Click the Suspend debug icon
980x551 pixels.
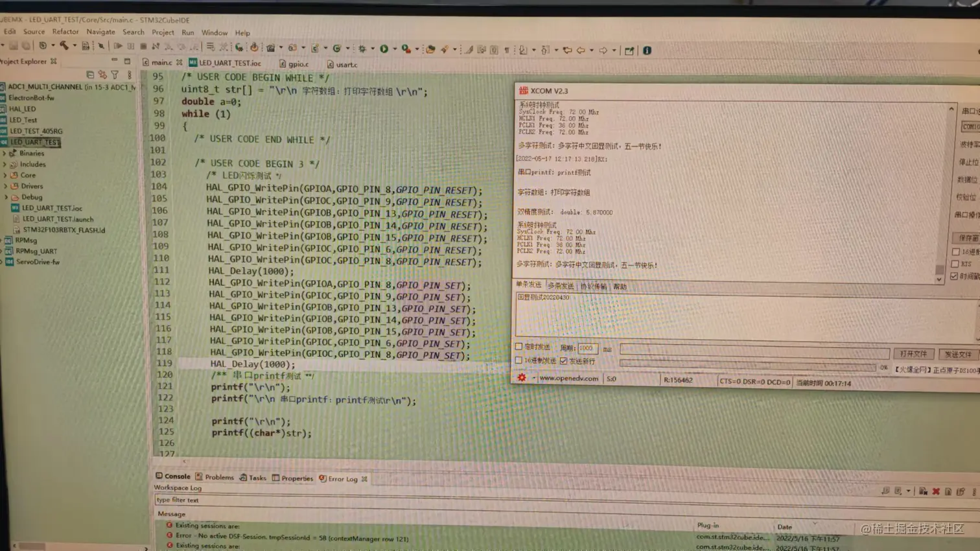(131, 46)
